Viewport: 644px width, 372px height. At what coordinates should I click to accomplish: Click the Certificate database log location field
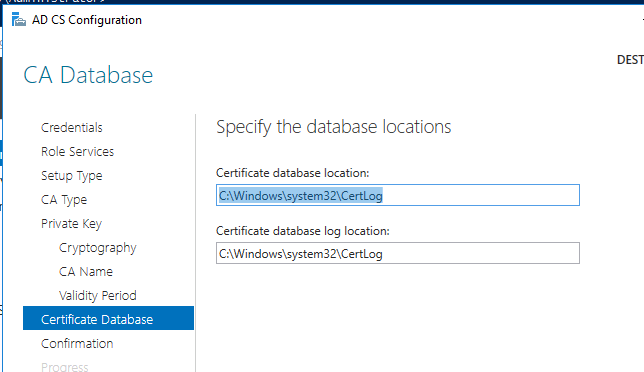pos(398,253)
